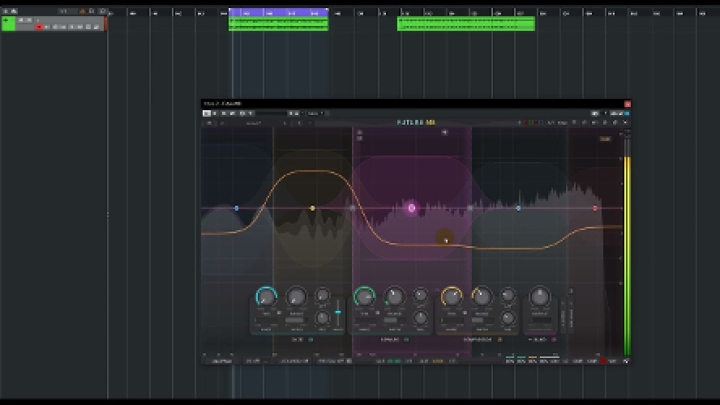This screenshot has width=720, height=405.
Task: Toggle the Limiter section power button
Action: 554,340
